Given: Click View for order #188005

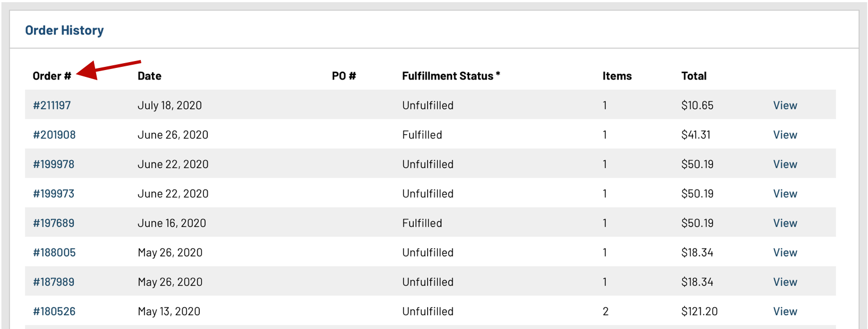Looking at the screenshot, I should pyautogui.click(x=785, y=253).
